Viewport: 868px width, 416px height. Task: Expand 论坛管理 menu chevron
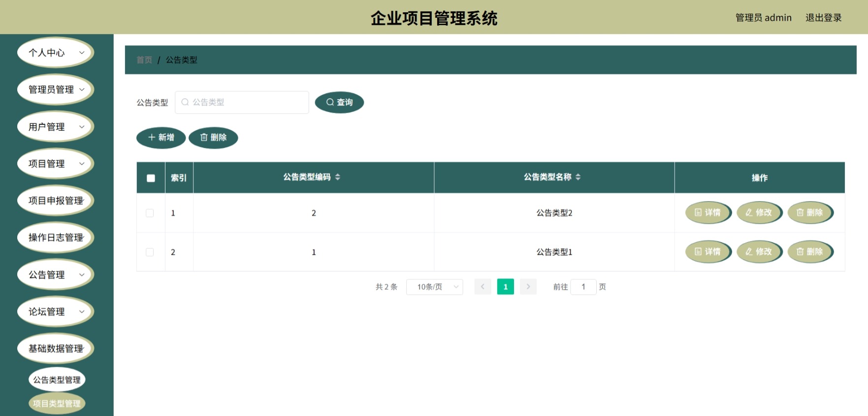click(x=82, y=312)
